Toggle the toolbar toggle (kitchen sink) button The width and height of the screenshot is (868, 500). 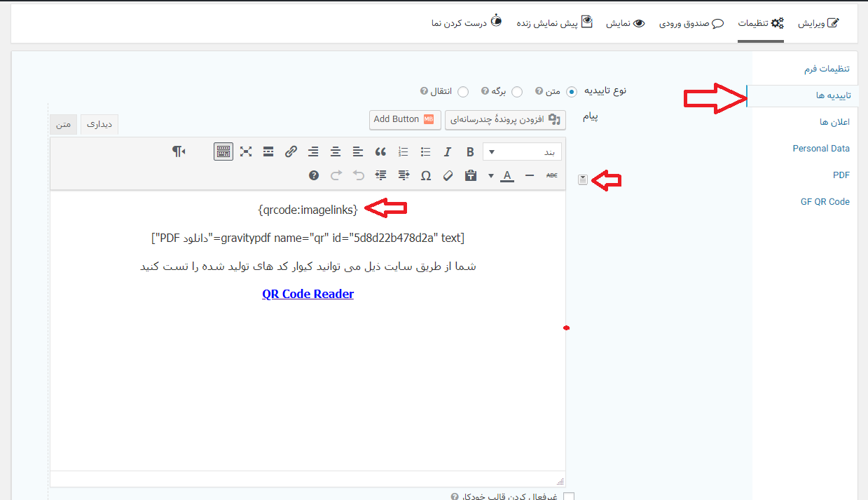point(223,152)
